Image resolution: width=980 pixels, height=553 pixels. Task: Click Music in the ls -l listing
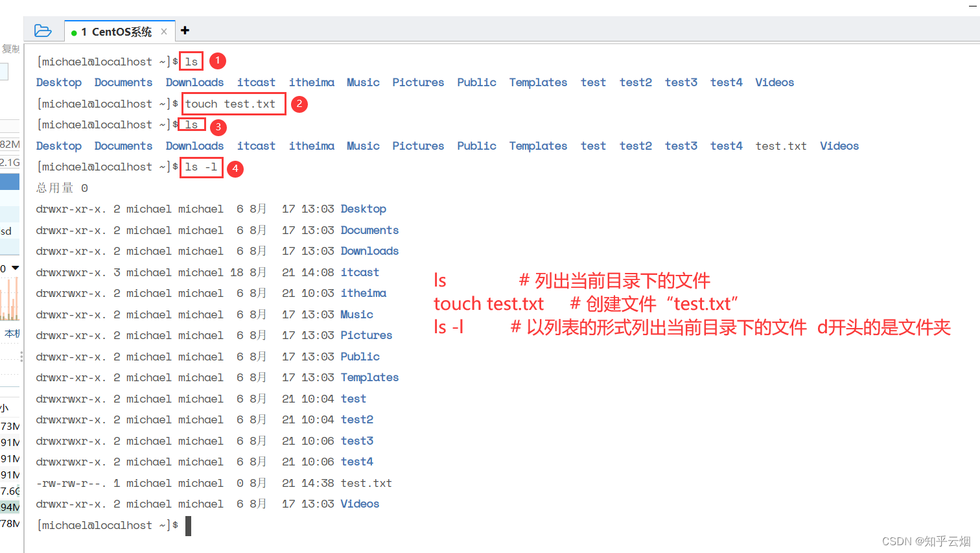(x=357, y=314)
